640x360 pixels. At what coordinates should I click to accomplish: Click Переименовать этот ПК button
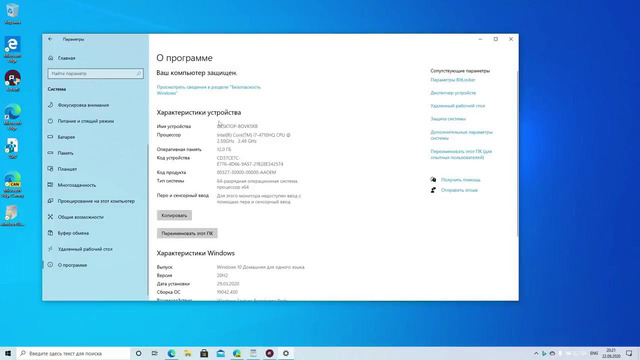point(187,233)
